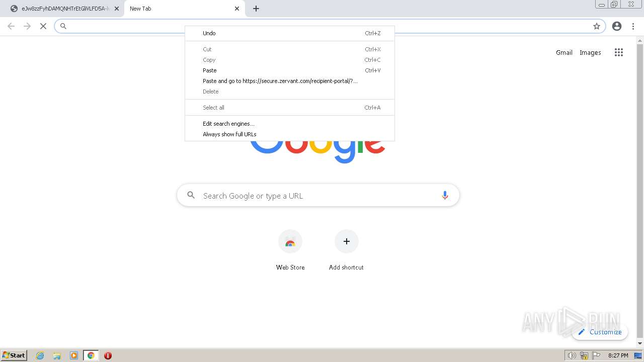644x362 pixels.
Task: Choose Paste and go to zervant URL
Action: 290,81
